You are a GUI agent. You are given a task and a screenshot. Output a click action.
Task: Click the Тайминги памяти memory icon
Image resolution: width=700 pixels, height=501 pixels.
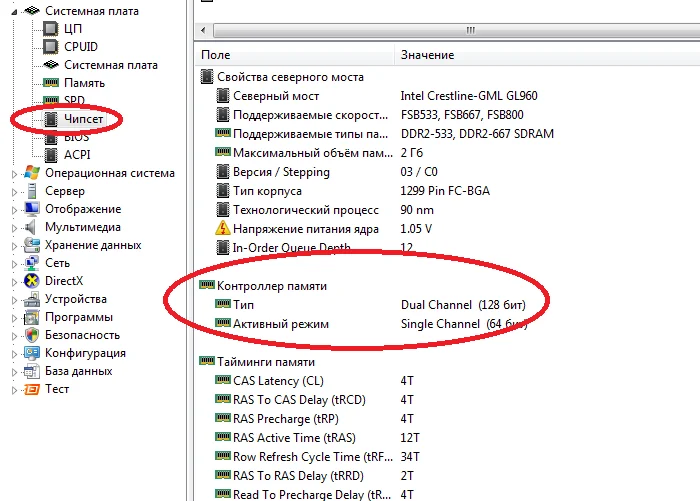207,360
